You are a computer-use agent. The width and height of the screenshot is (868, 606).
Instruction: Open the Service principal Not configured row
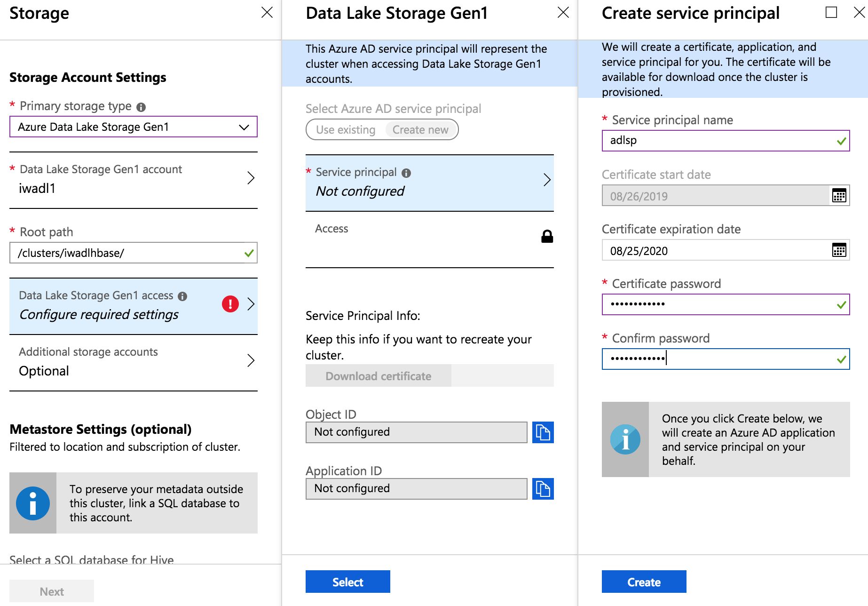(430, 183)
